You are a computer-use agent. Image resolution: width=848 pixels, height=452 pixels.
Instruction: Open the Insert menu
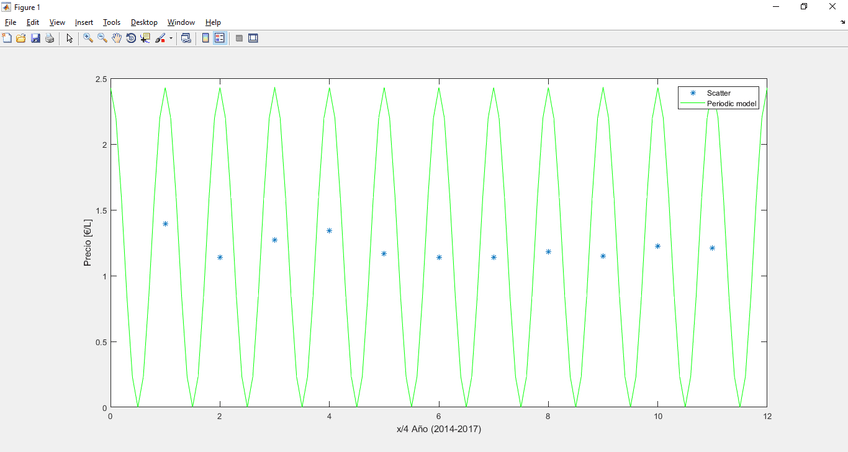coord(84,22)
